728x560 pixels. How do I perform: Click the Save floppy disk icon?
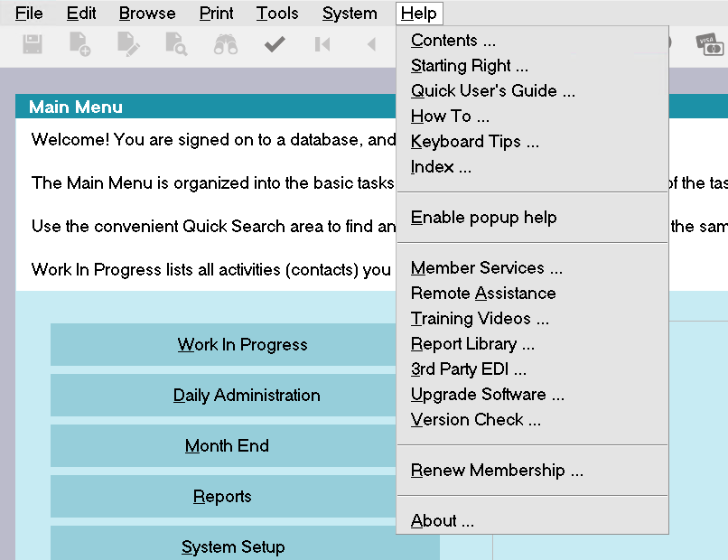click(33, 44)
